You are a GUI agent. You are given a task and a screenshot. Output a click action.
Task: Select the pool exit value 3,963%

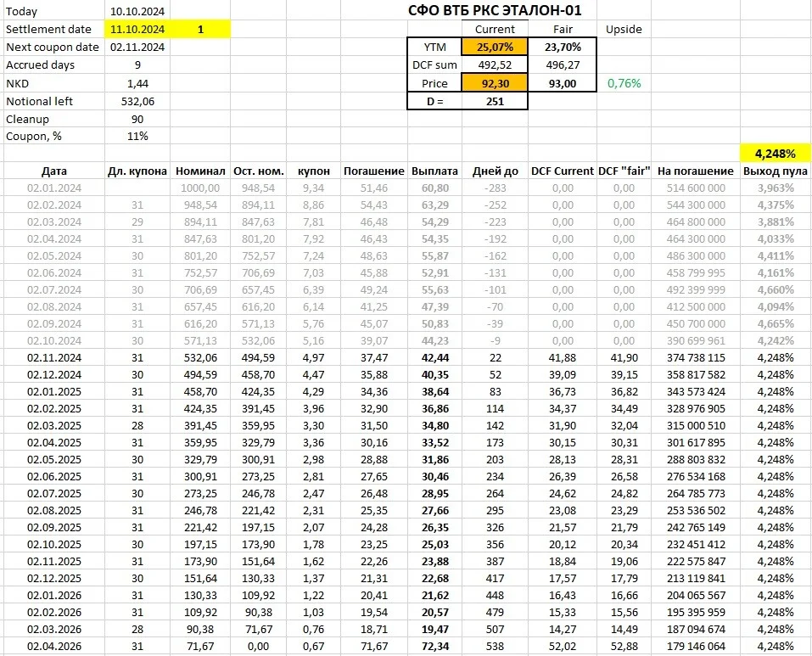[776, 188]
